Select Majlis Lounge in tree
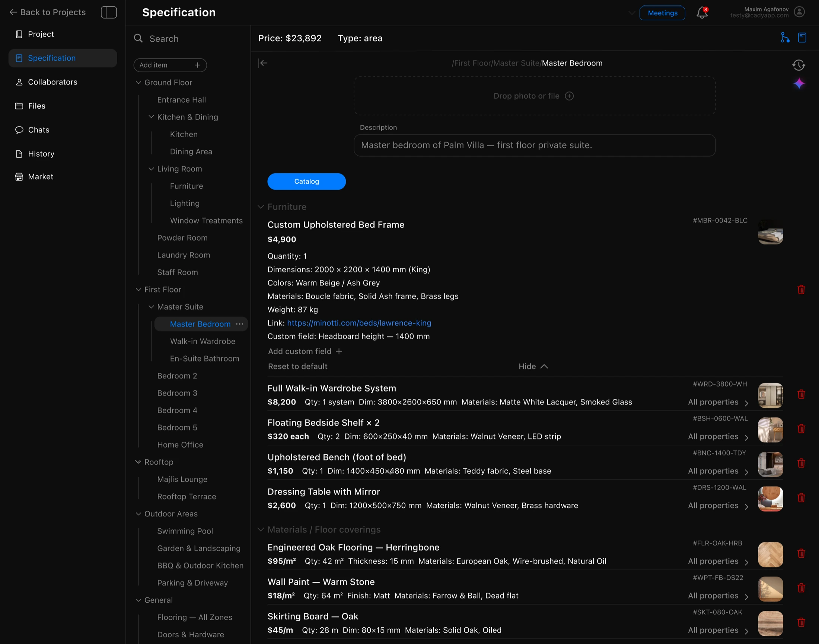The height and width of the screenshot is (644, 819). pos(182,479)
